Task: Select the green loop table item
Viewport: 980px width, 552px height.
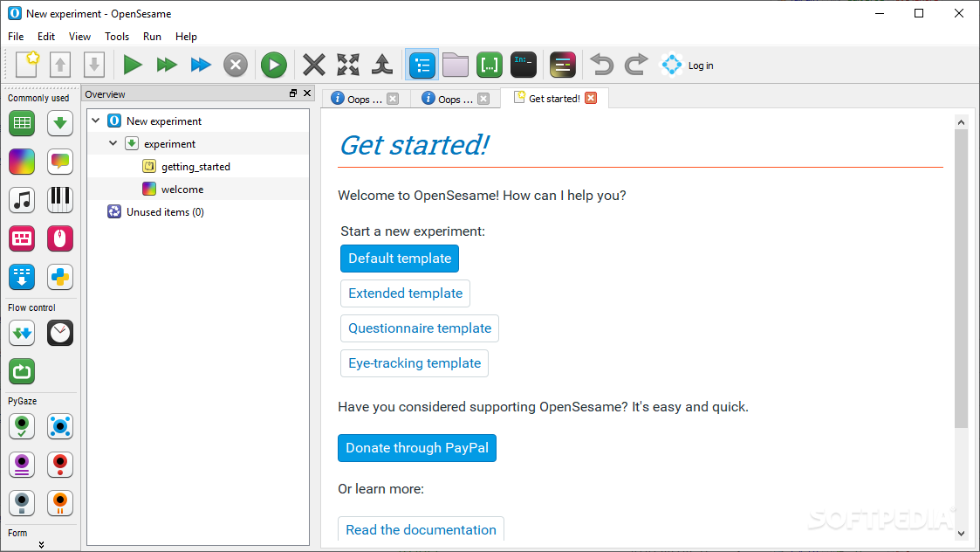Action: [22, 122]
